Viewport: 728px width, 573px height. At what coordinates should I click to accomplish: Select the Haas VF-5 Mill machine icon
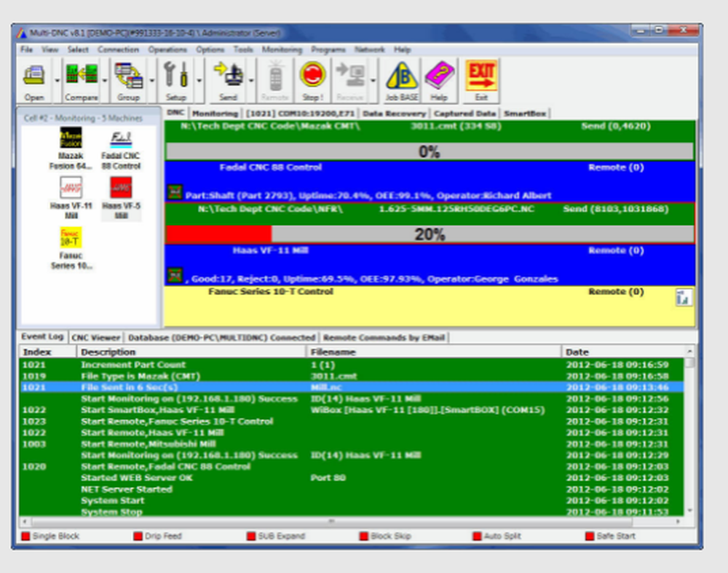coord(121,188)
